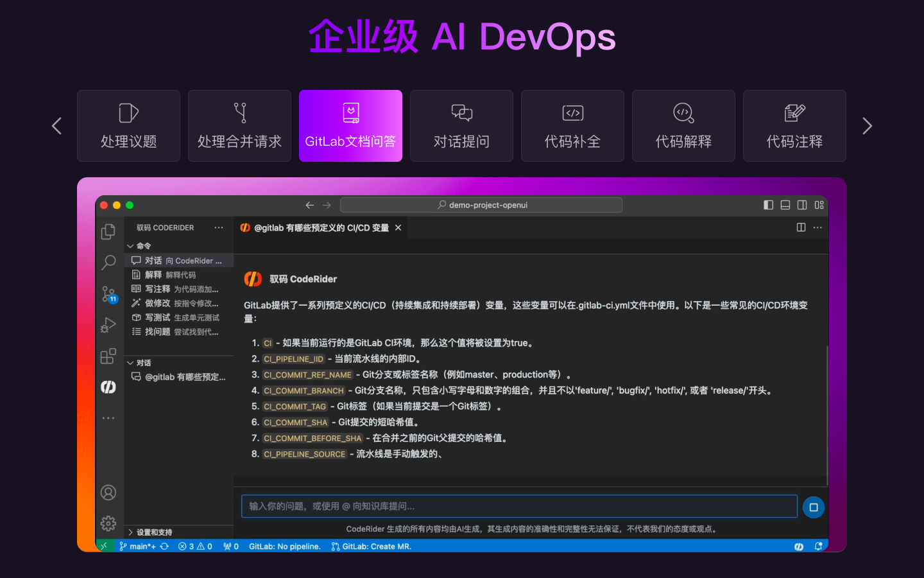Select the 处理议题 feature card
Viewport: 924px width, 578px height.
click(128, 126)
